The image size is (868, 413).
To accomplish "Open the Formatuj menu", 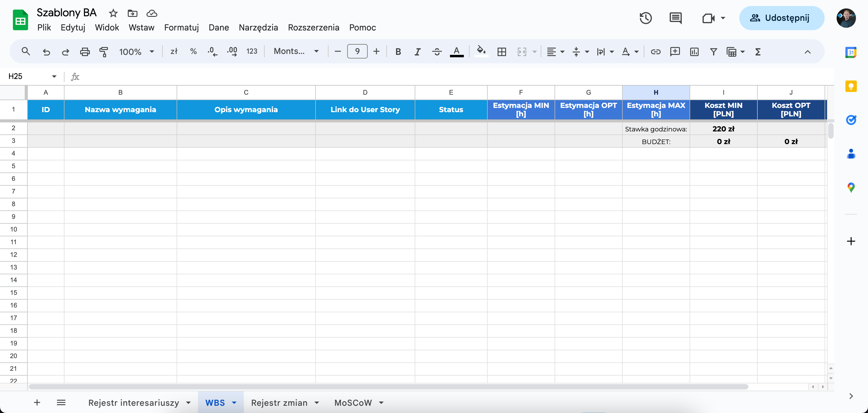I will (x=181, y=27).
